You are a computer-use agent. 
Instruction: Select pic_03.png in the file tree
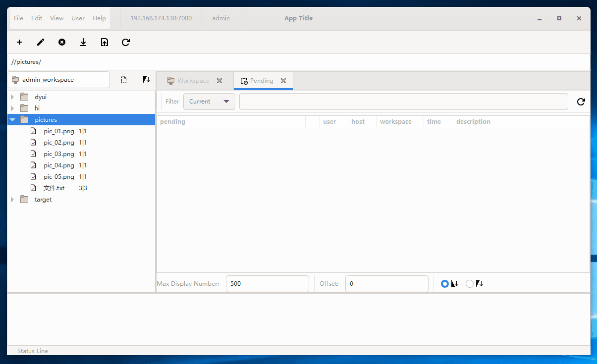pos(58,154)
